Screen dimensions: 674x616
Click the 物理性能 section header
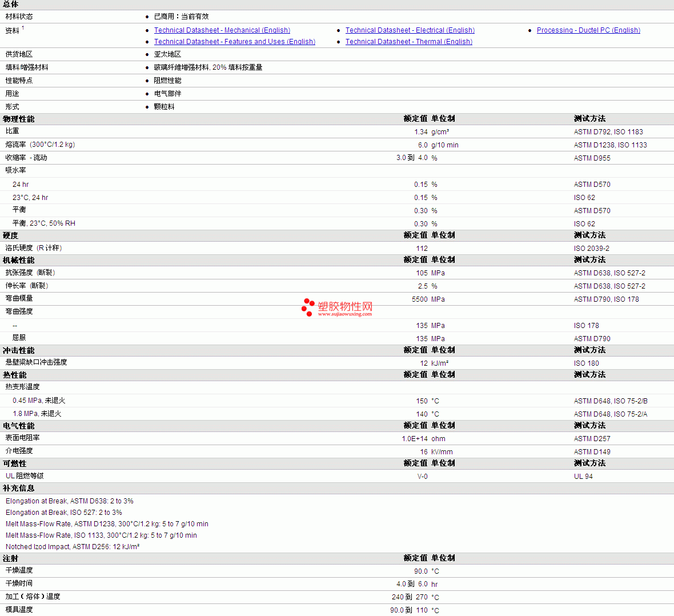[x=18, y=119]
